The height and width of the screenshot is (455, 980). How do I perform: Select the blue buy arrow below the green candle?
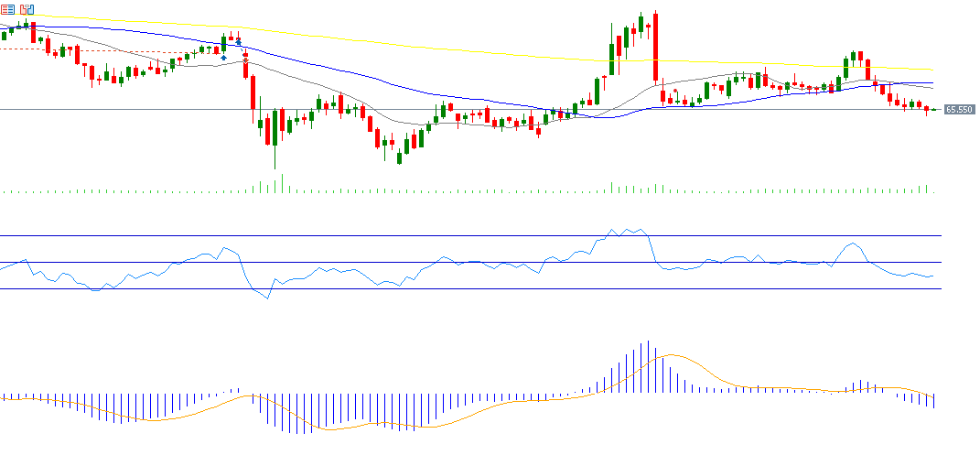coord(223,56)
